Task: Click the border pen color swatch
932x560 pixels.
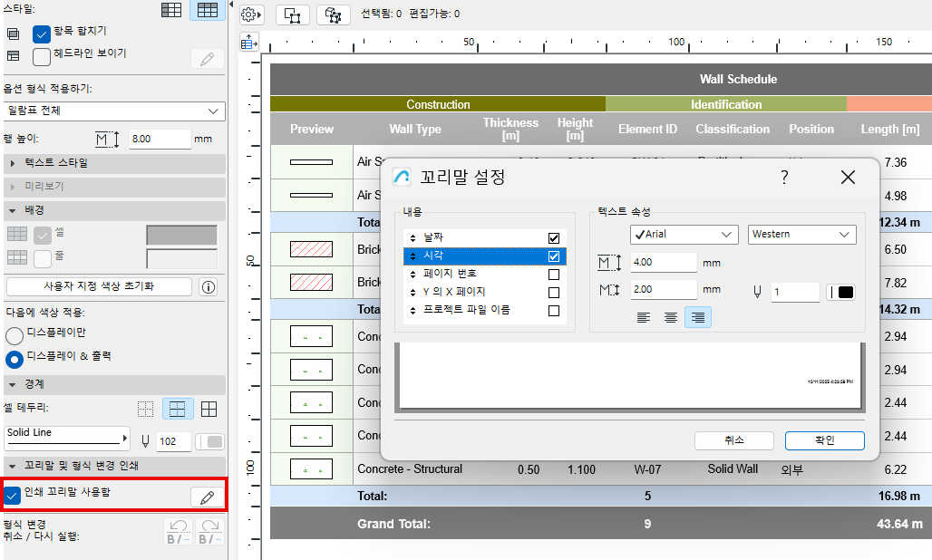Action: click(209, 442)
